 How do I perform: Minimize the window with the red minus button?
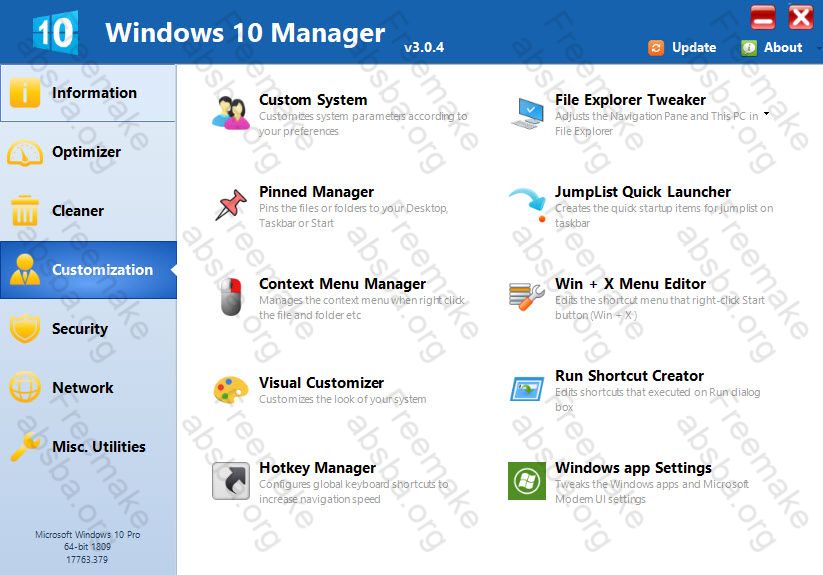[763, 17]
